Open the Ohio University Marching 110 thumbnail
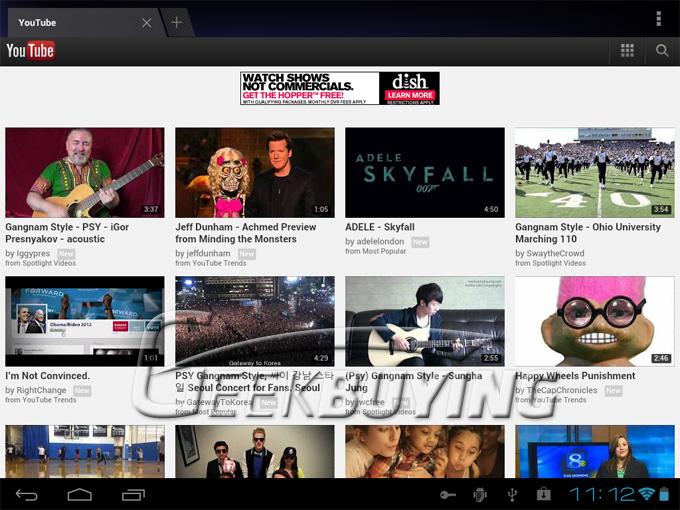Viewport: 680px width, 510px height. click(595, 173)
